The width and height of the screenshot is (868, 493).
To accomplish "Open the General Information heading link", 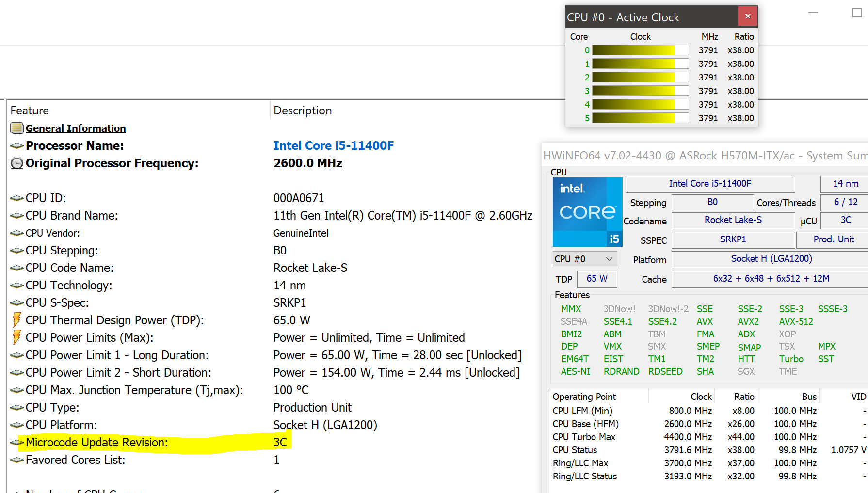I will coord(76,128).
